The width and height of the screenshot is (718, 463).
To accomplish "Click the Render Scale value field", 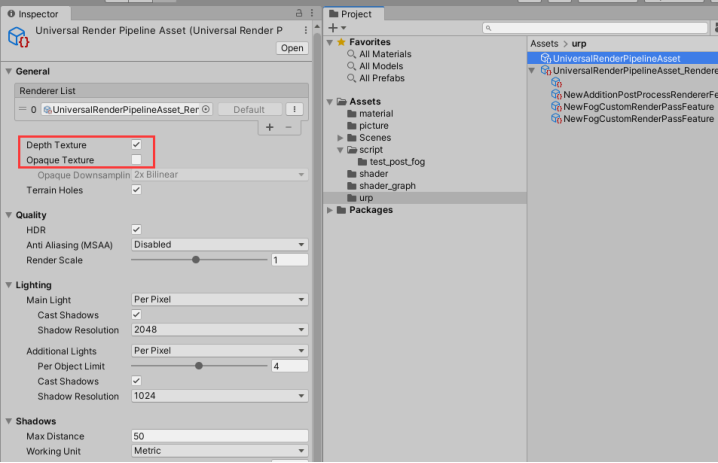I will [290, 260].
